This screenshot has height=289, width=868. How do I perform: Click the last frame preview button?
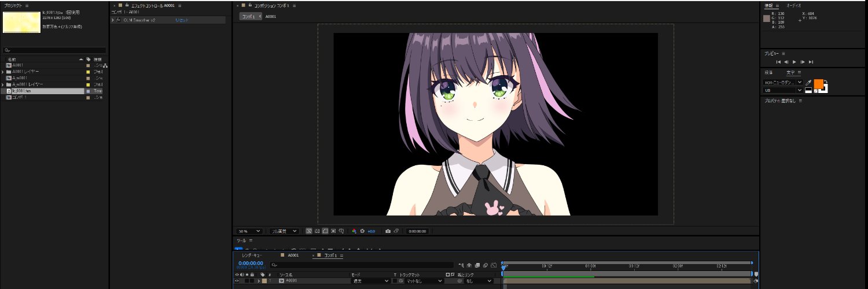click(x=811, y=61)
